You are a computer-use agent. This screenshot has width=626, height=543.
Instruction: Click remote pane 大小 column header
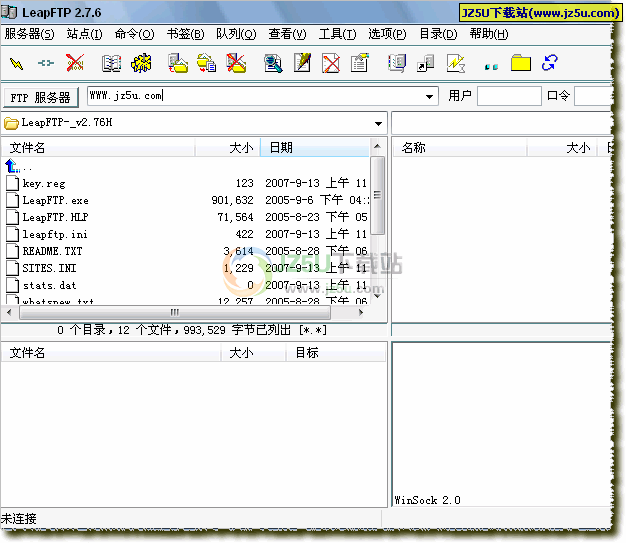pyautogui.click(x=561, y=148)
